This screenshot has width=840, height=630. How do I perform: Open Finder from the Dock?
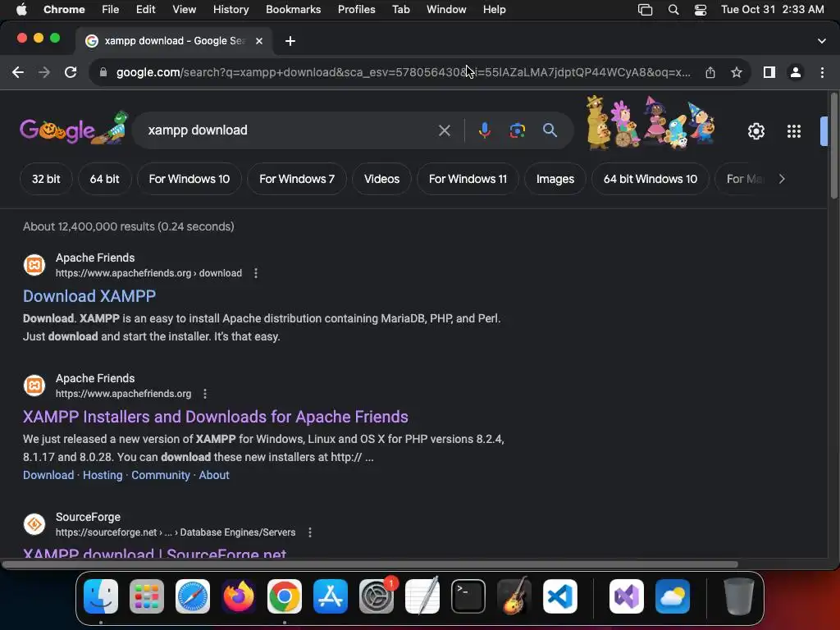[101, 596]
